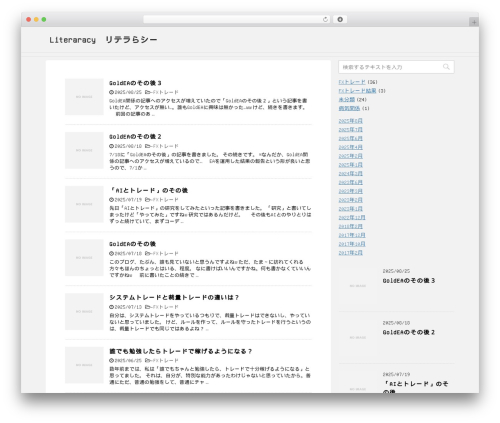500x423 pixels.
Task: Open the sidebar FXトレード結果 category link
Action: 357,91
